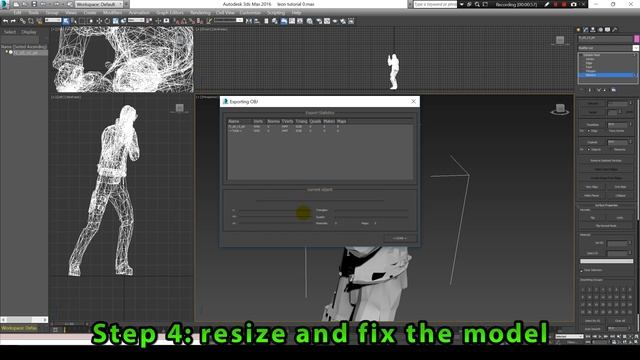The image size is (640, 360).
Task: Activate the Select Object tool
Action: 66,21
